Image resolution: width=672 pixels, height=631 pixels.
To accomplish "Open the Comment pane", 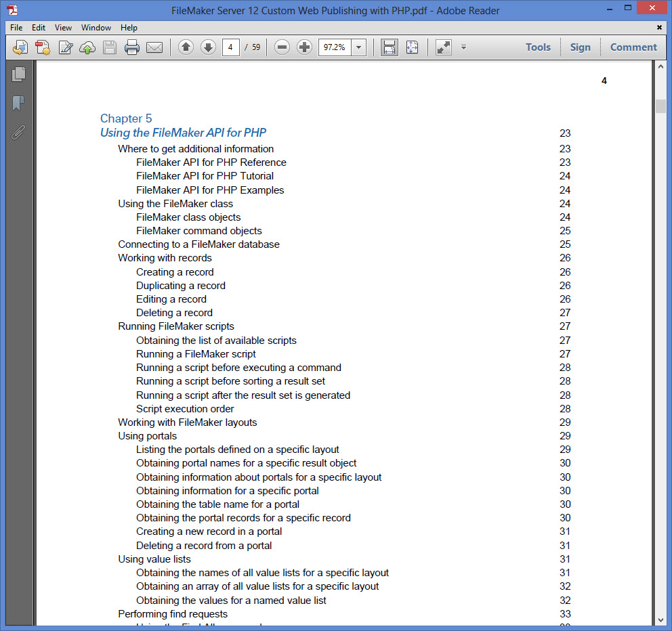I will (x=633, y=47).
